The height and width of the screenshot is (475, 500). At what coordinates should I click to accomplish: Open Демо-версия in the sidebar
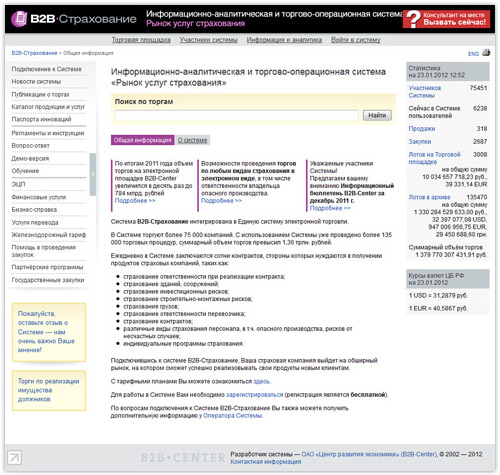30,158
